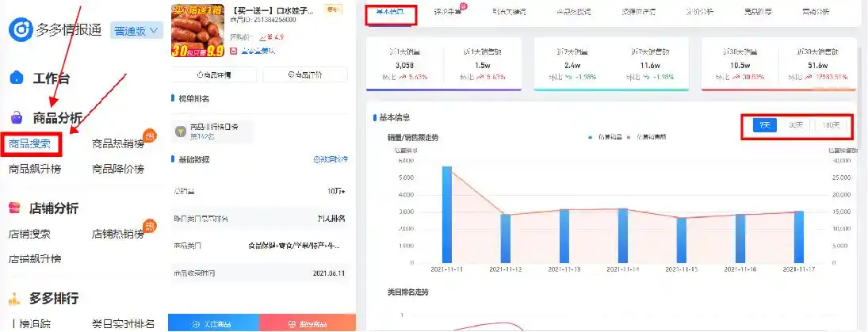Click the 商品分析 bag icon
868x332 pixels.
[17, 117]
